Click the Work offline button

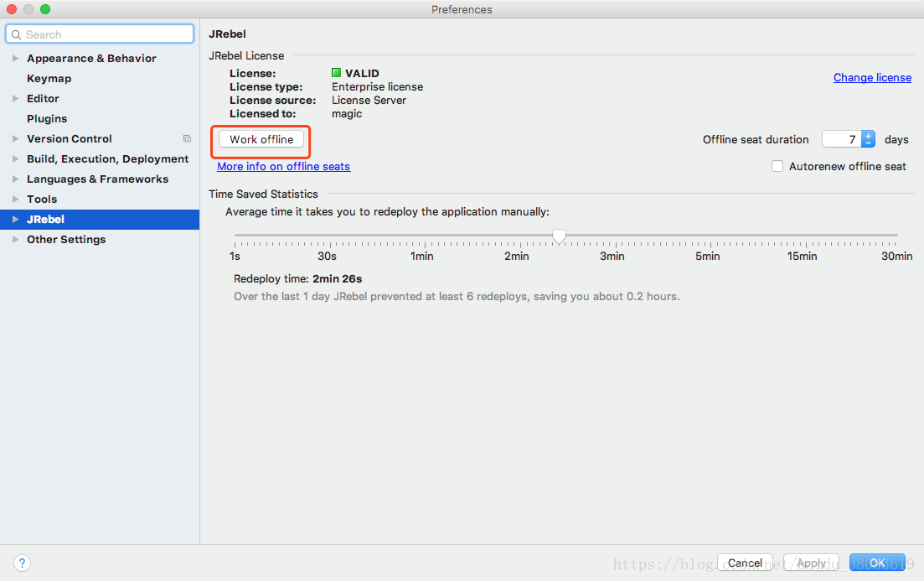tap(261, 139)
